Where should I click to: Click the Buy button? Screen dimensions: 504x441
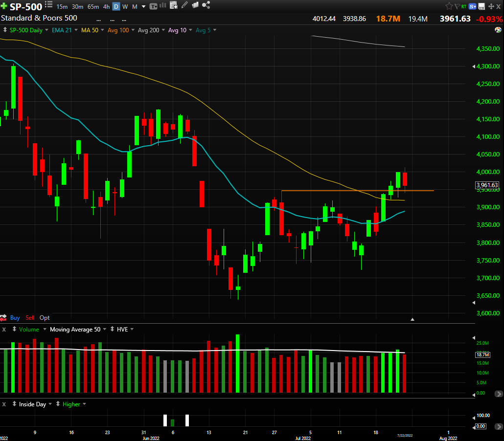tap(15, 318)
